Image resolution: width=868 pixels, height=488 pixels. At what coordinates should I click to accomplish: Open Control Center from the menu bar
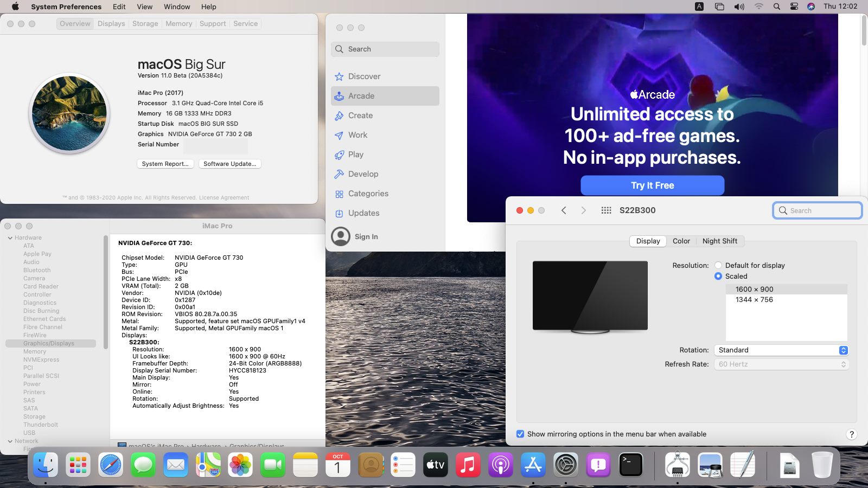click(x=794, y=7)
